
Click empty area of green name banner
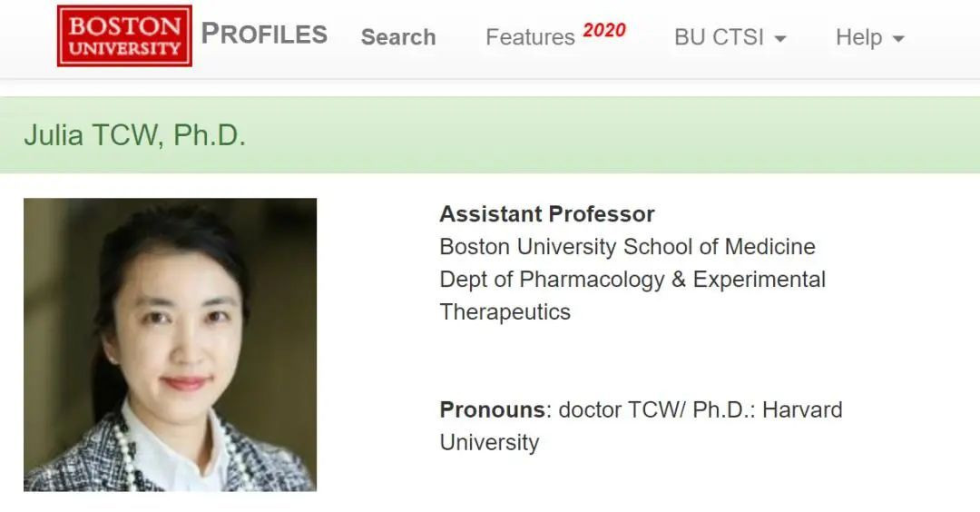point(617,135)
